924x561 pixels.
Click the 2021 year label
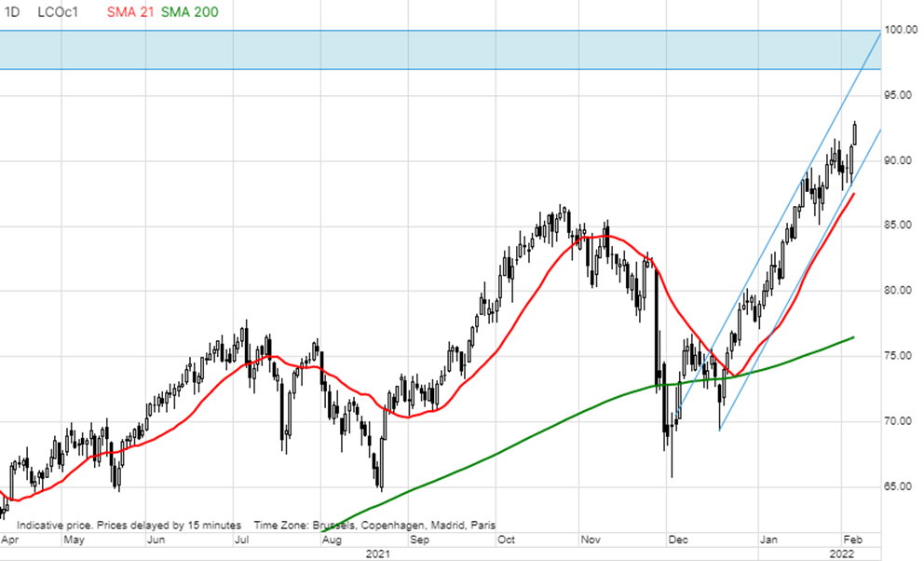tap(378, 554)
